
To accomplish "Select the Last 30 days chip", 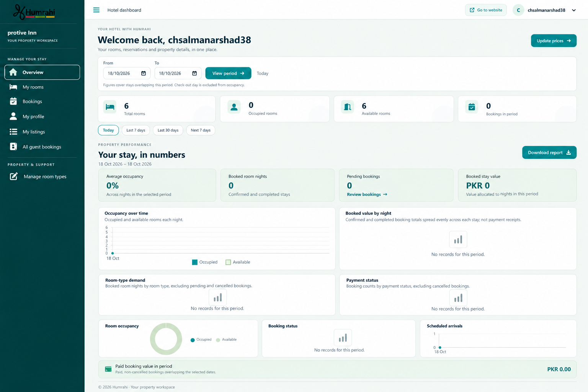I will coord(168,130).
